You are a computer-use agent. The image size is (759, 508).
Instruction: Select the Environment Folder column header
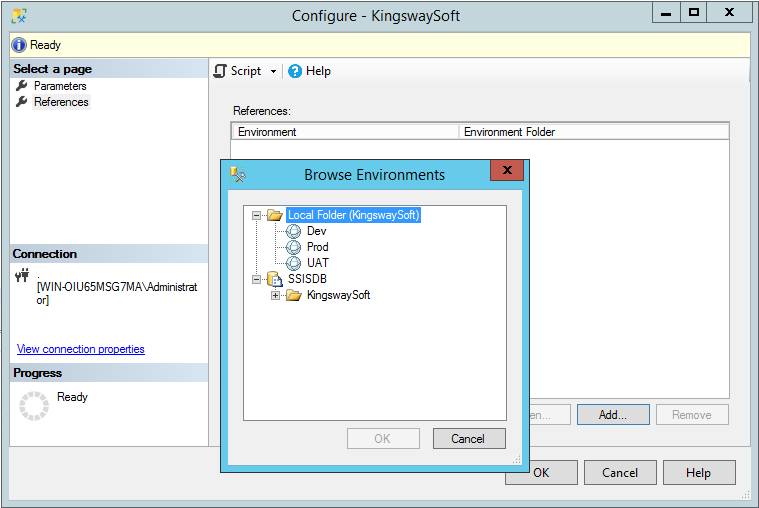[593, 132]
